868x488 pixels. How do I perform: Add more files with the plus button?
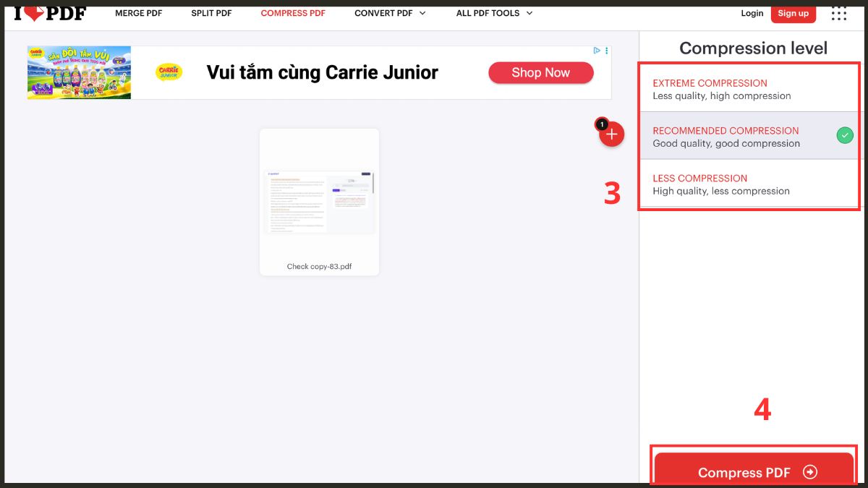pyautogui.click(x=611, y=134)
